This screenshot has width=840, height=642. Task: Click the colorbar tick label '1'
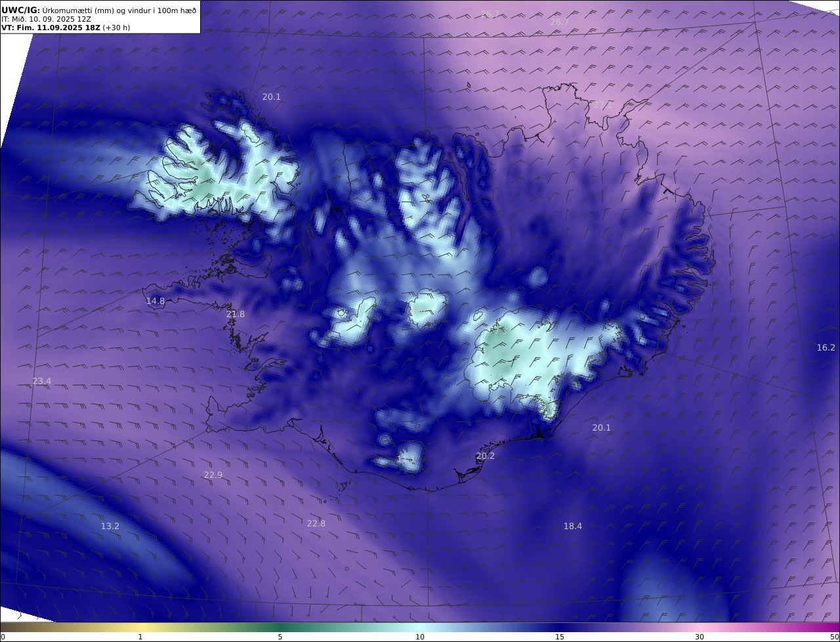pyautogui.click(x=140, y=637)
